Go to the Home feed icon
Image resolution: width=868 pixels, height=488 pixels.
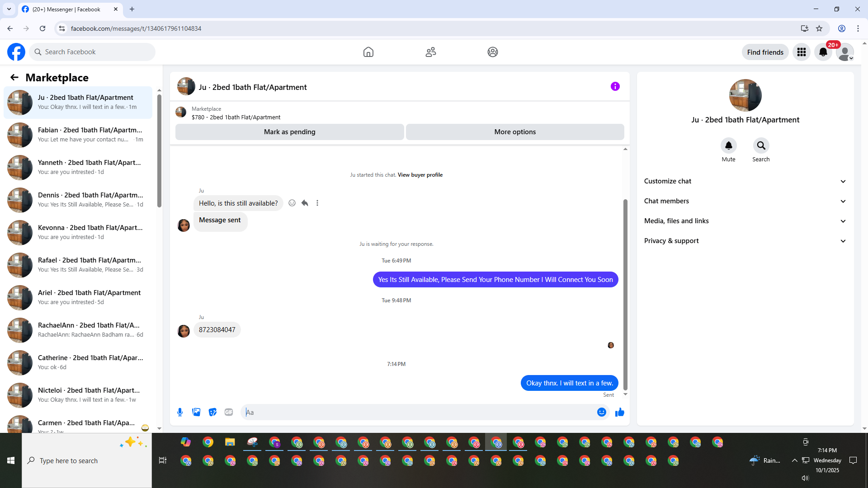pos(368,52)
